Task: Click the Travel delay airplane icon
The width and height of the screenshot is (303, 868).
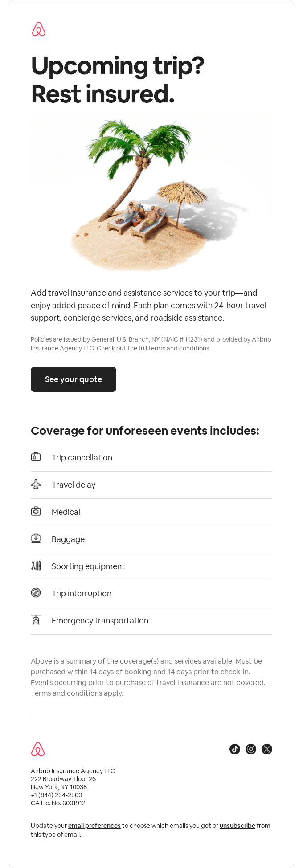Action: coord(36,484)
